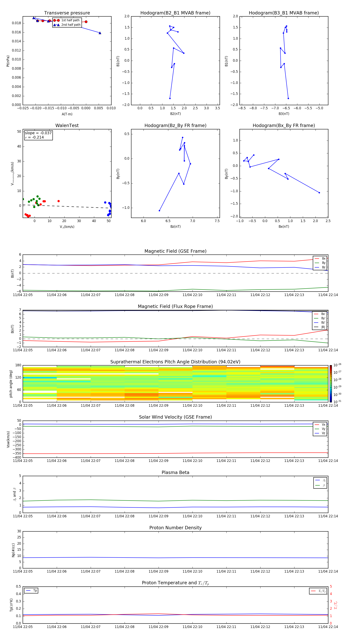Click the "Vsw(km/s)" axis label
351x644 pixels.
[8, 439]
